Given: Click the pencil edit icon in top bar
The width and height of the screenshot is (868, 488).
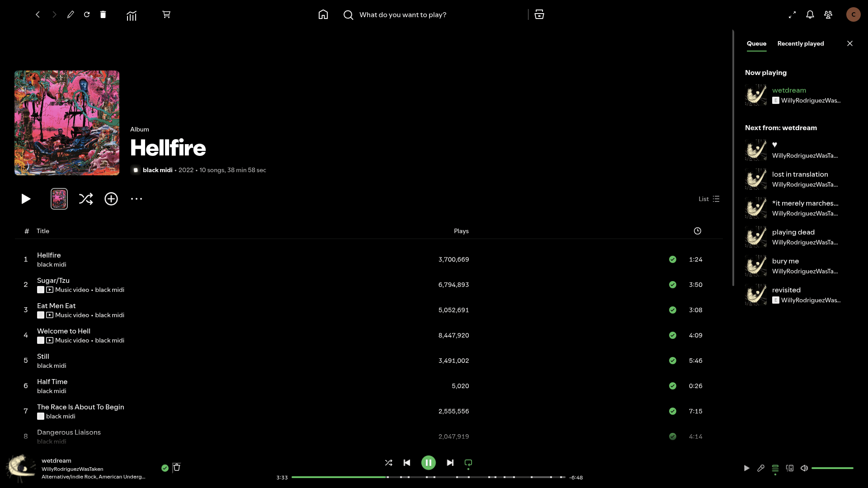Looking at the screenshot, I should 71,14.
